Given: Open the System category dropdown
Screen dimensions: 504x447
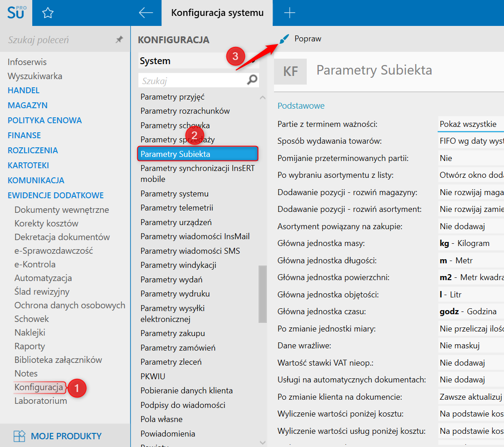Looking at the screenshot, I should click(198, 61).
